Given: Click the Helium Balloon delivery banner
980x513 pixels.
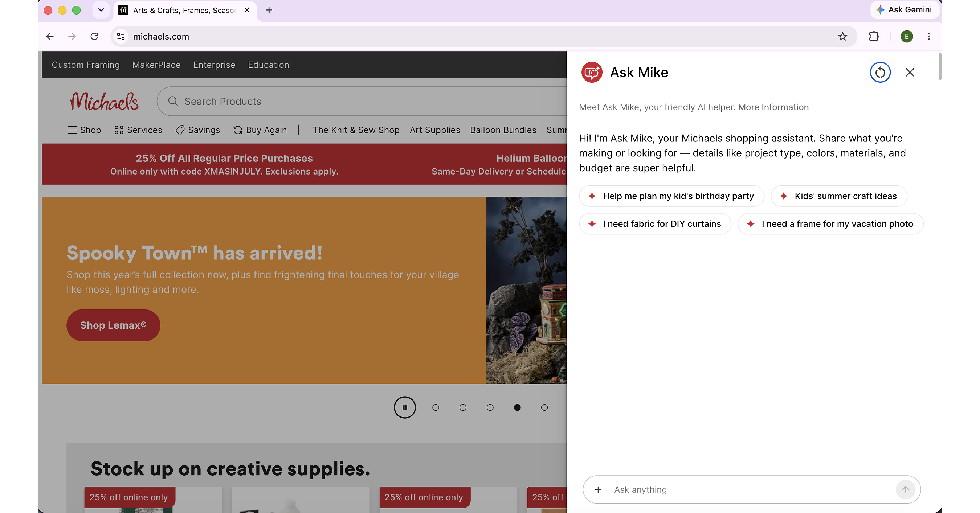Looking at the screenshot, I should pos(499,164).
